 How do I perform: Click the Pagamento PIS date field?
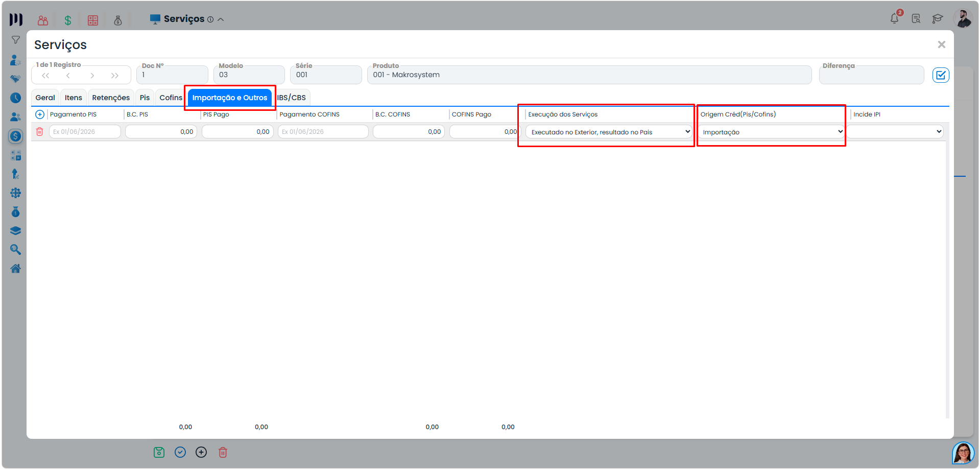click(x=85, y=132)
